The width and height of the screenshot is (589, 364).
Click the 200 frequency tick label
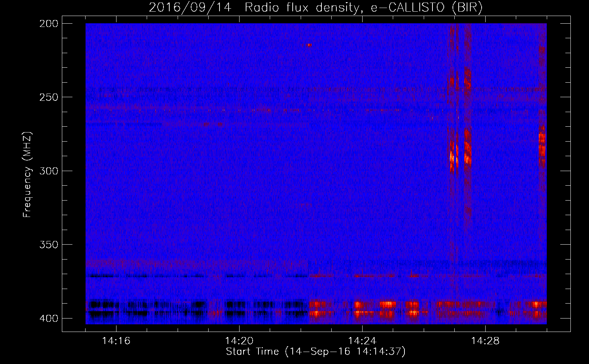pyautogui.click(x=48, y=24)
